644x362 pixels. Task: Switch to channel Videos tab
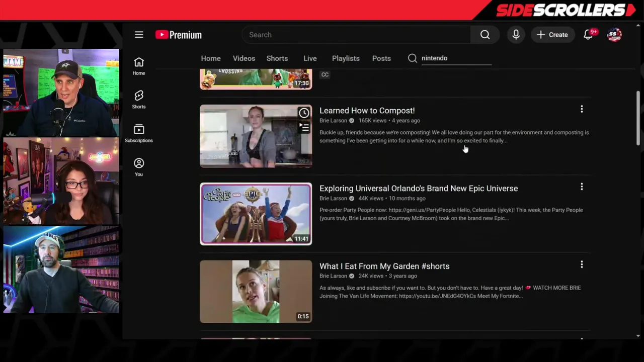(x=244, y=58)
